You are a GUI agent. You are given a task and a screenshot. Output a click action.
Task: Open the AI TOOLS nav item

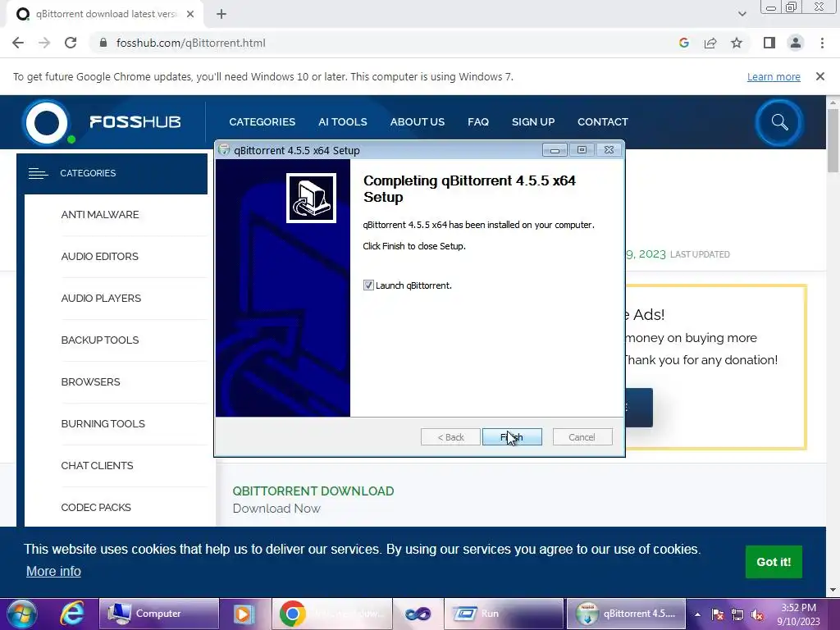point(342,121)
